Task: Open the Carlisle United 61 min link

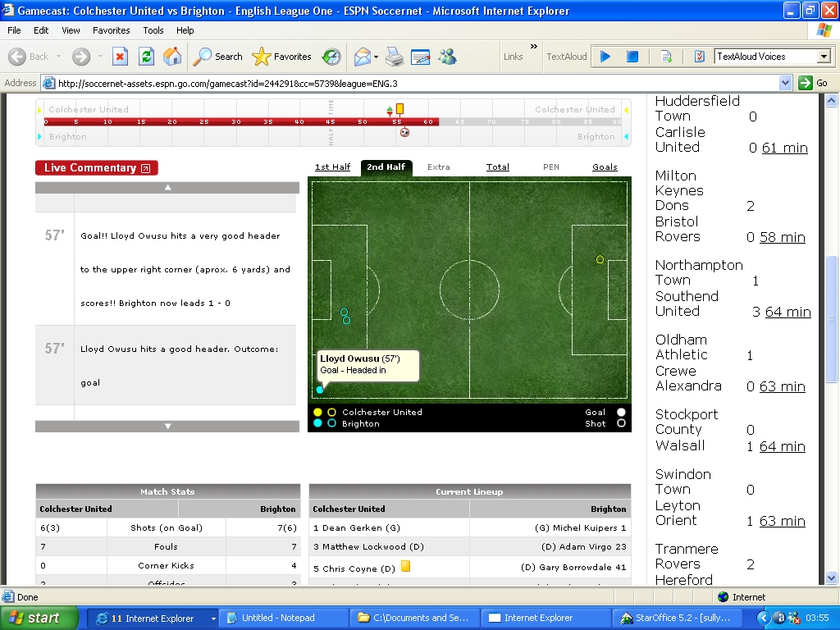Action: click(x=785, y=148)
